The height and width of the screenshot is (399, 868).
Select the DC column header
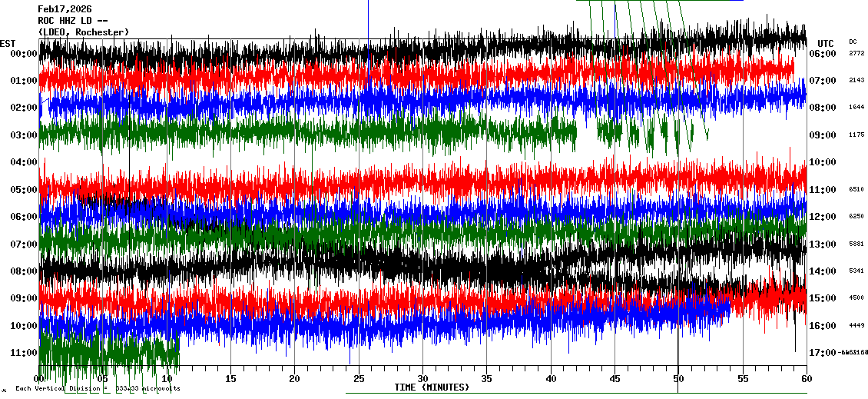point(853,42)
